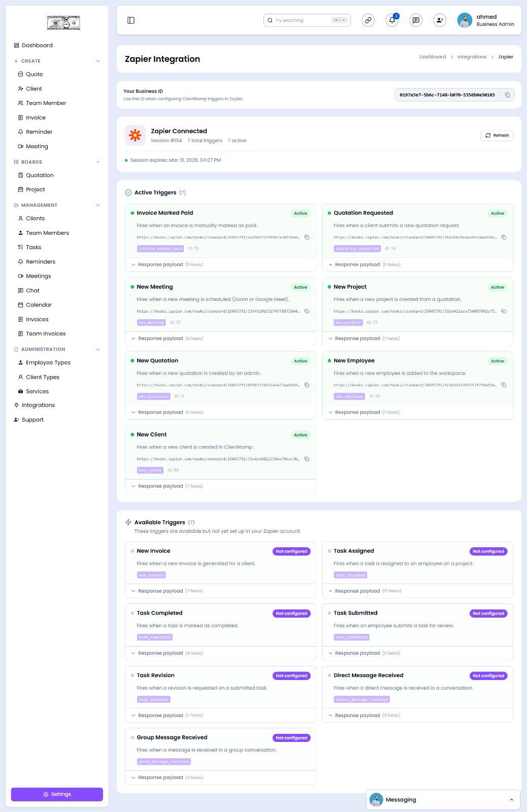Open the chat message icon in header
This screenshot has width=527, height=812.
click(x=416, y=20)
